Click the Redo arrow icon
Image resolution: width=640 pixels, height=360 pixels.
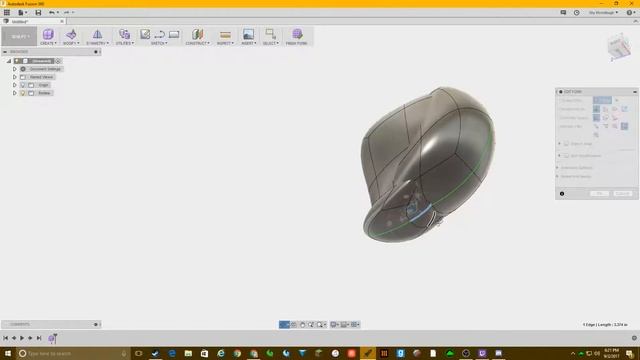point(67,13)
